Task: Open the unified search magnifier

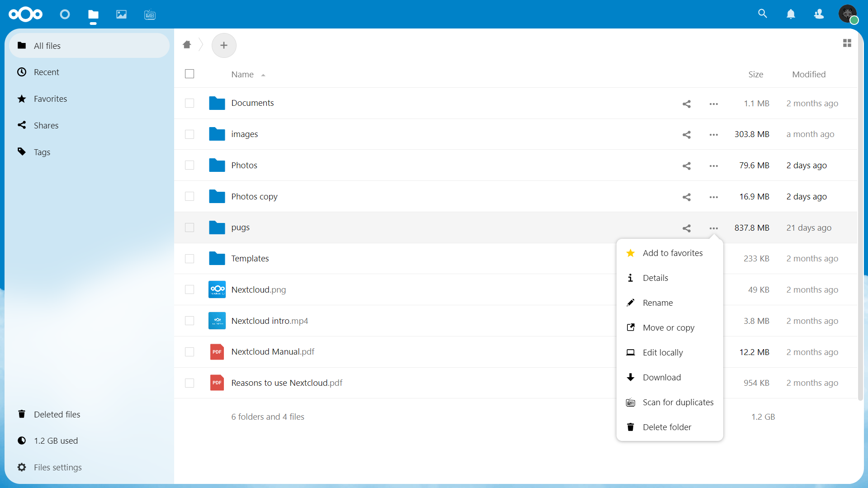Action: point(763,14)
